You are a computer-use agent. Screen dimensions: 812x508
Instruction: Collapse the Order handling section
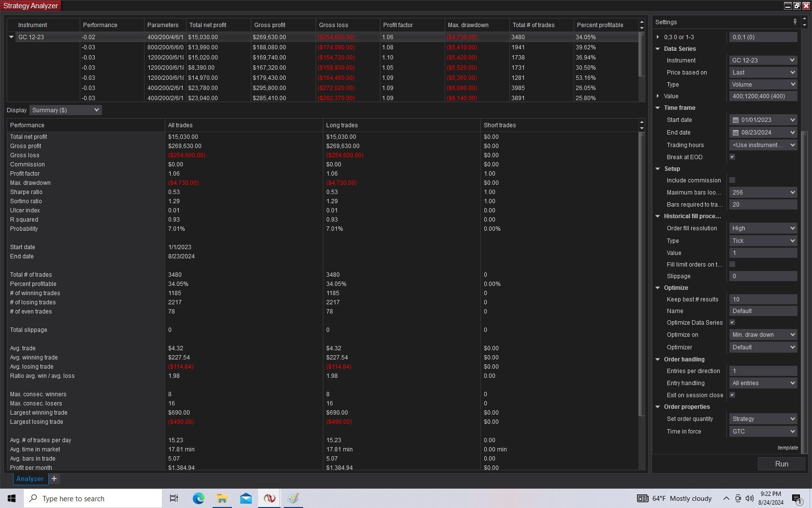(x=658, y=359)
